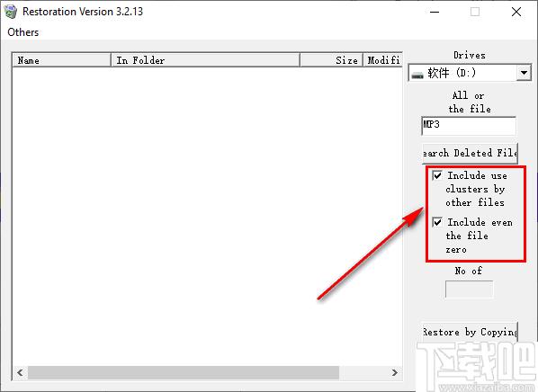
Task: Click the file name filter field containing MP3
Action: [x=469, y=126]
